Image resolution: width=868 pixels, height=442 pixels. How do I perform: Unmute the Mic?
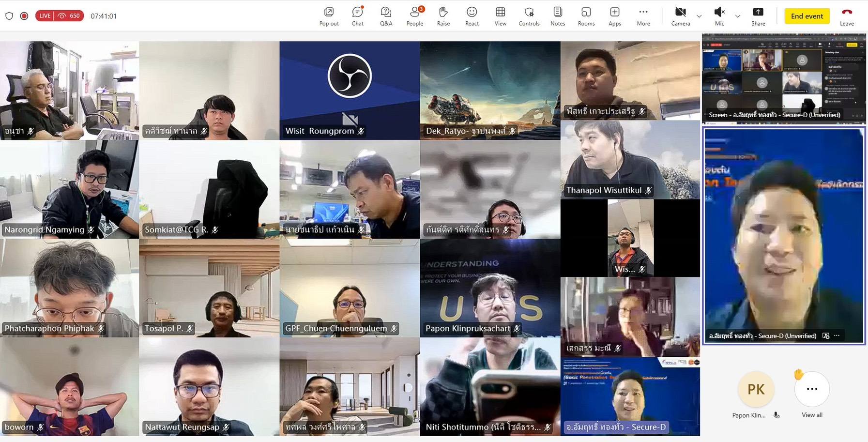coord(719,16)
